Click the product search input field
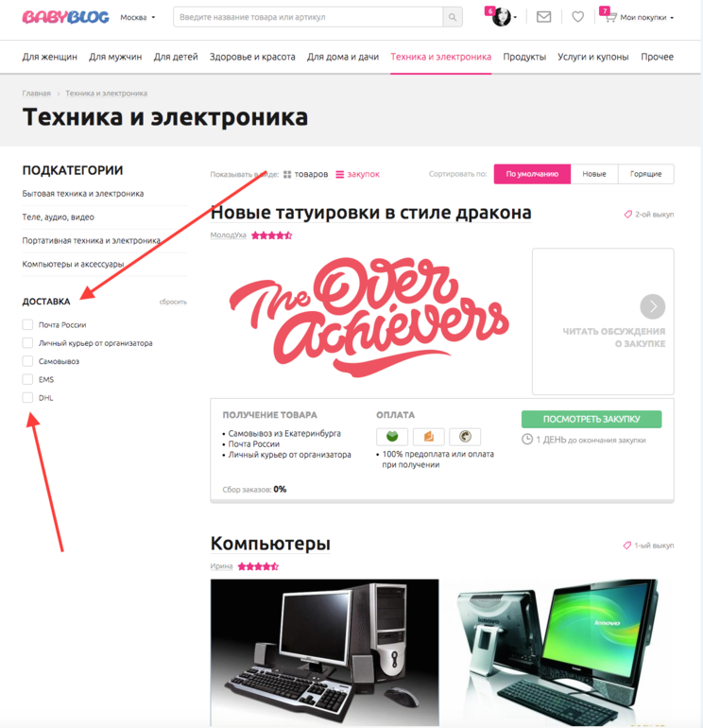 click(308, 17)
